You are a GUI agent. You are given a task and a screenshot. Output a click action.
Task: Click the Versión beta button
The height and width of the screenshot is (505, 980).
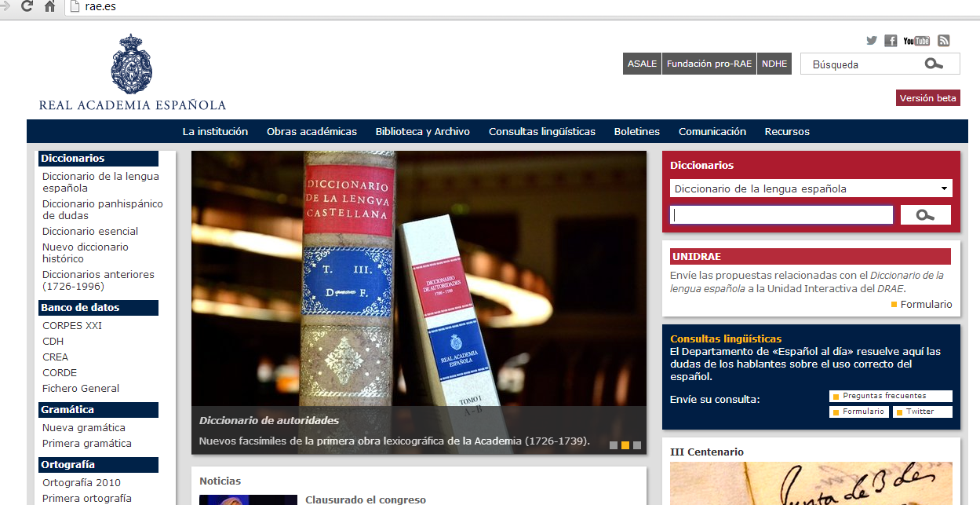(928, 98)
